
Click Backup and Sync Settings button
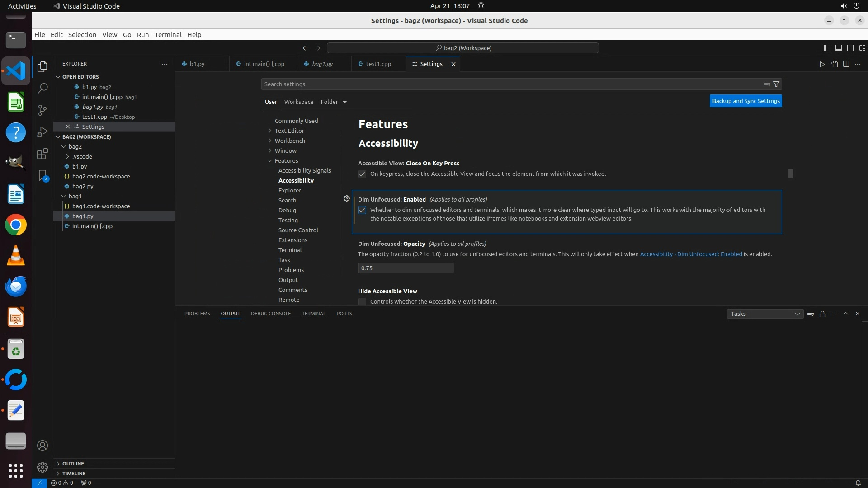coord(745,101)
